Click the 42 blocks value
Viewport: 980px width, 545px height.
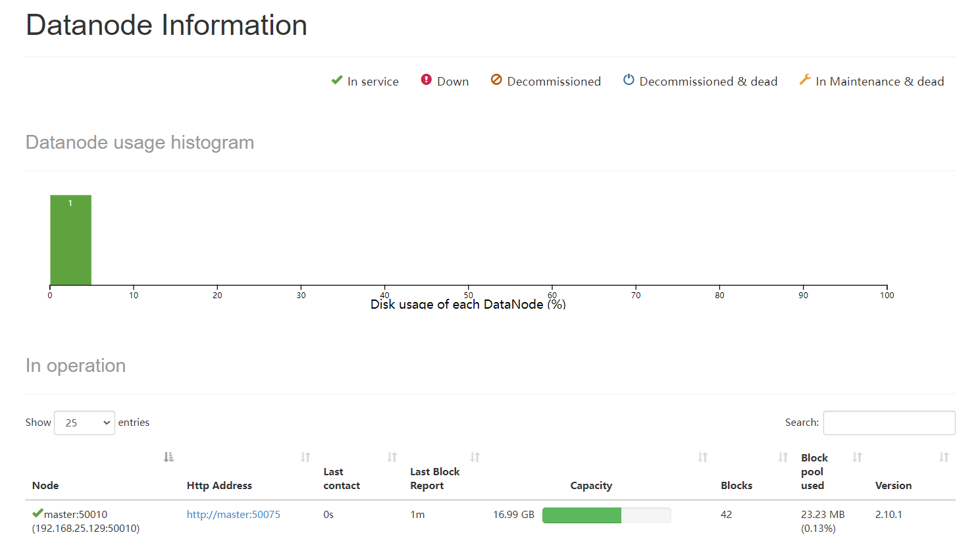[x=726, y=514]
